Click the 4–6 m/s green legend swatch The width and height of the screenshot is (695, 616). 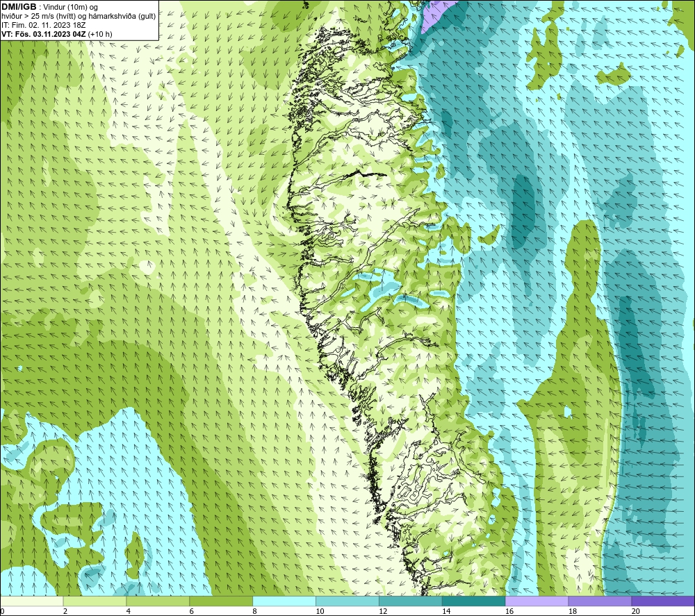(x=158, y=601)
